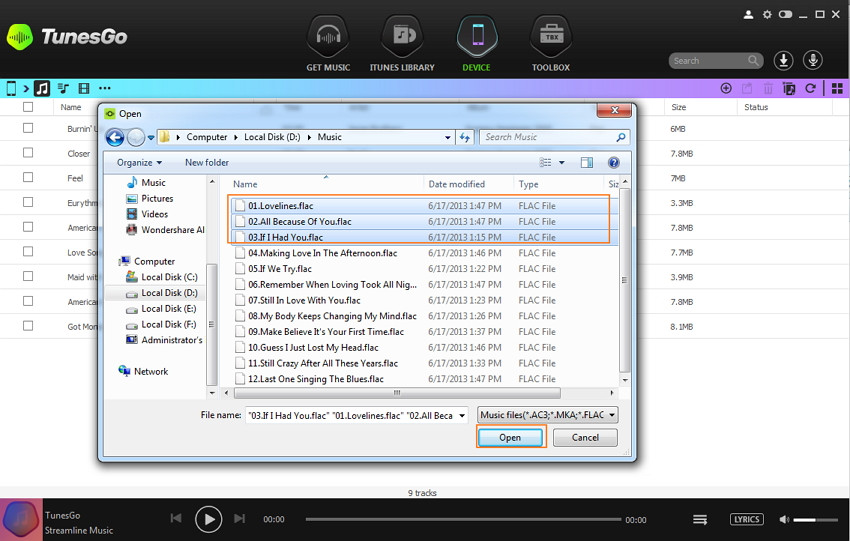Click the delete trash icon

pyautogui.click(x=768, y=88)
